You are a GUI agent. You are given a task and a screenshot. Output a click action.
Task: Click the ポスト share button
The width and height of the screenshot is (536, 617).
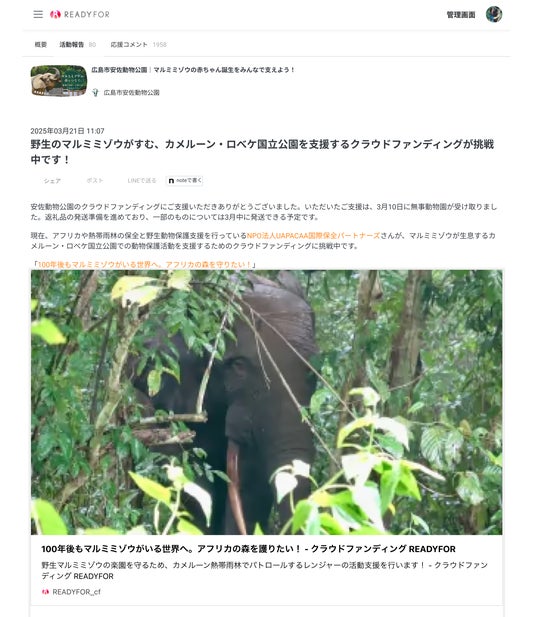point(94,181)
